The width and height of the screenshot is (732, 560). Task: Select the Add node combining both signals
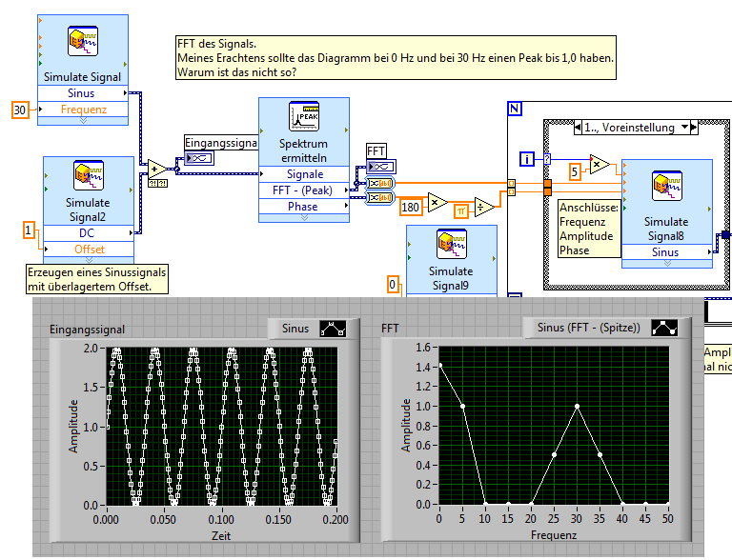coord(157,170)
